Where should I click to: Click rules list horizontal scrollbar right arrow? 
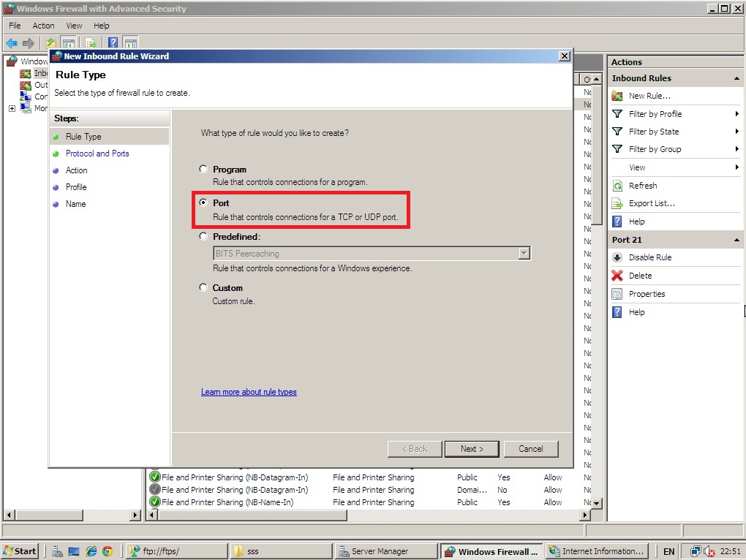(585, 515)
